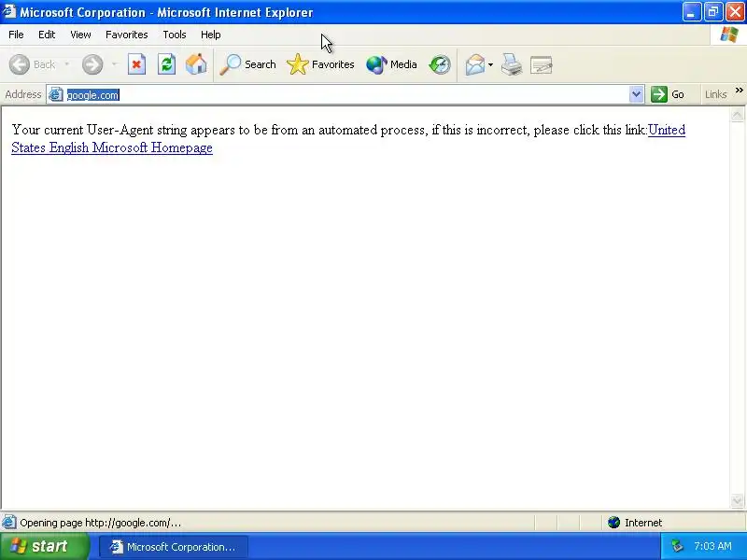Click the vertical scrollbar up arrow
747x560 pixels.
tap(738, 115)
